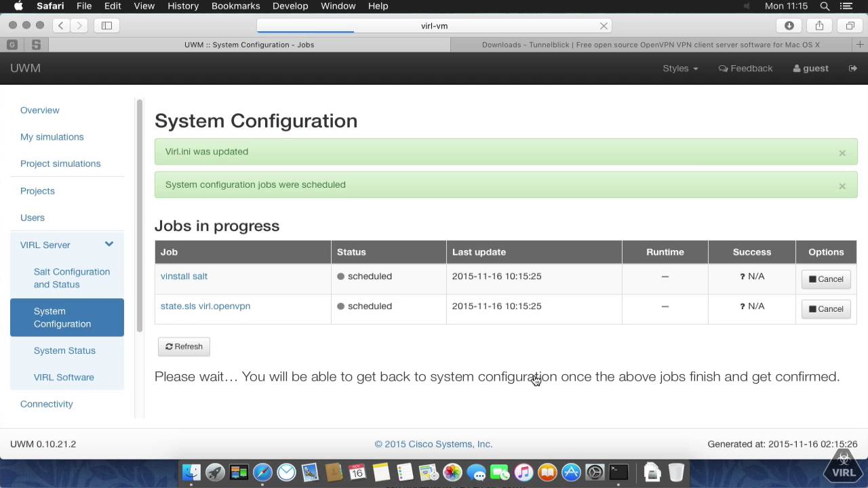
Task: Open the Safari share menu
Action: tap(819, 26)
